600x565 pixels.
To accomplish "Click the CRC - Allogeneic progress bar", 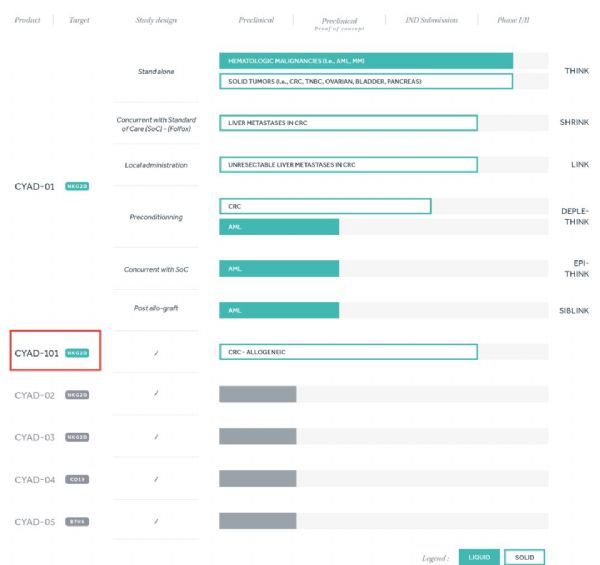I will pos(348,352).
